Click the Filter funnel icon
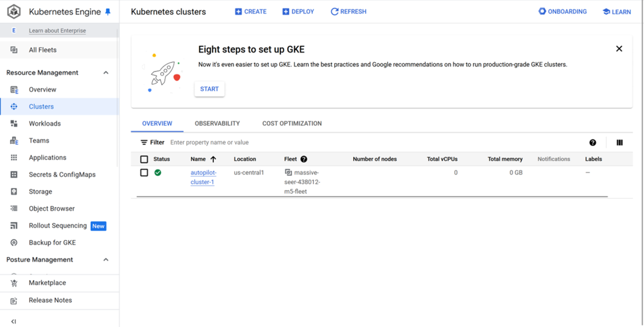The height and width of the screenshot is (327, 644). [x=144, y=143]
